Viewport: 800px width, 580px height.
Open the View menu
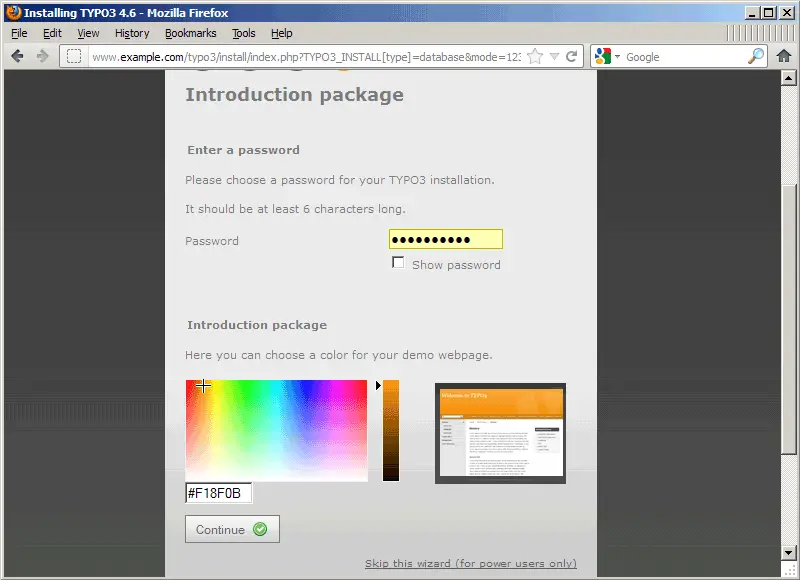pos(88,33)
